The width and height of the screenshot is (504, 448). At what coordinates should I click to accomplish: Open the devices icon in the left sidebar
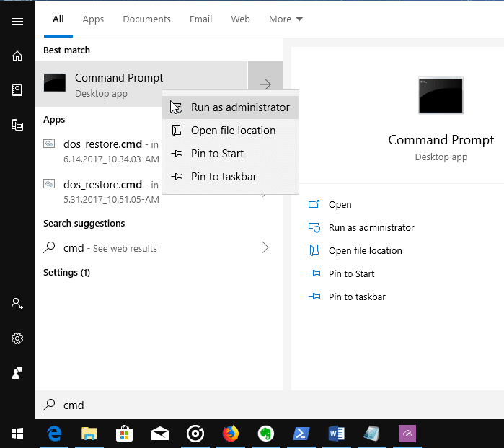point(17,125)
